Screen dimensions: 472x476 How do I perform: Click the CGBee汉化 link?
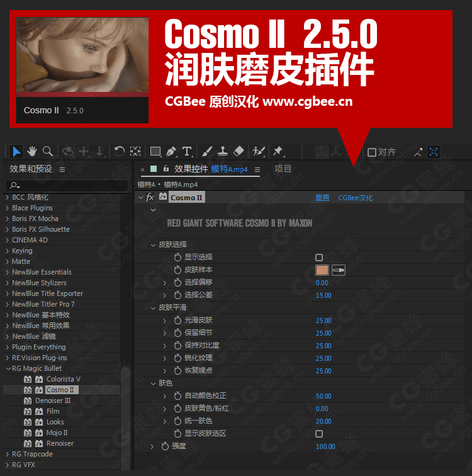(x=355, y=198)
